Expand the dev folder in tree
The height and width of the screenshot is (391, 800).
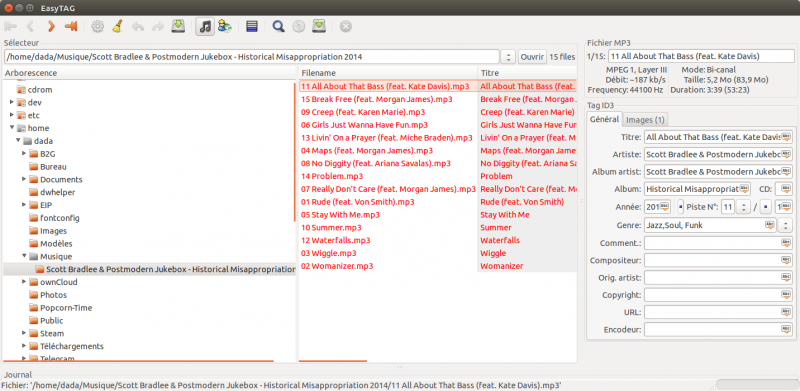[12, 102]
